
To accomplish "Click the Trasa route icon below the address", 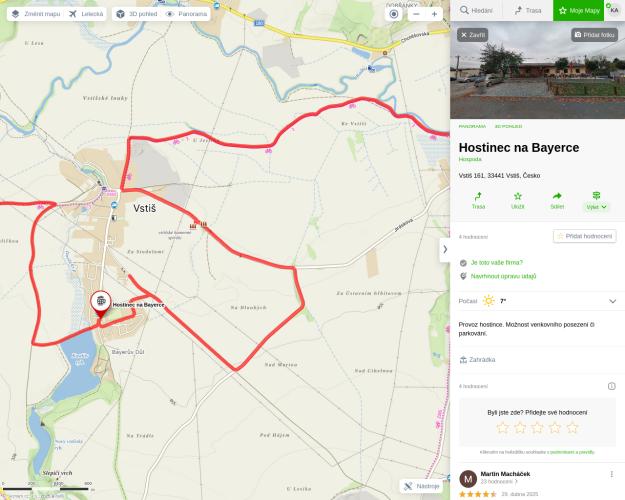I will point(478,201).
